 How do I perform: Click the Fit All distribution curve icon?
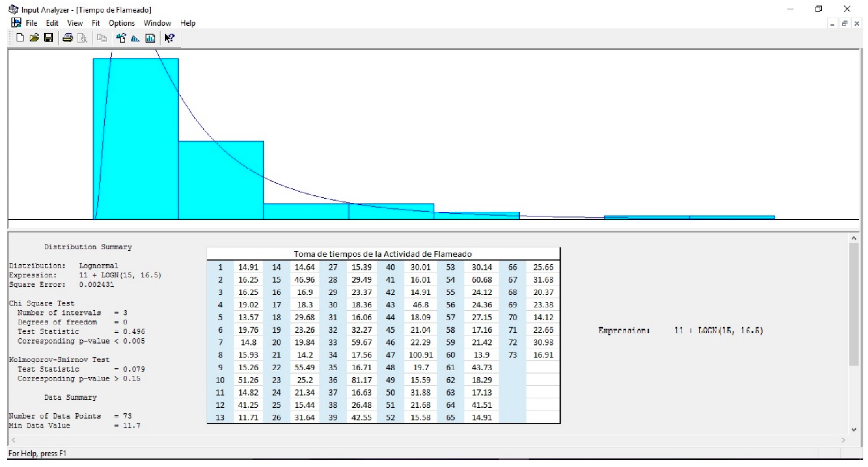pos(136,38)
